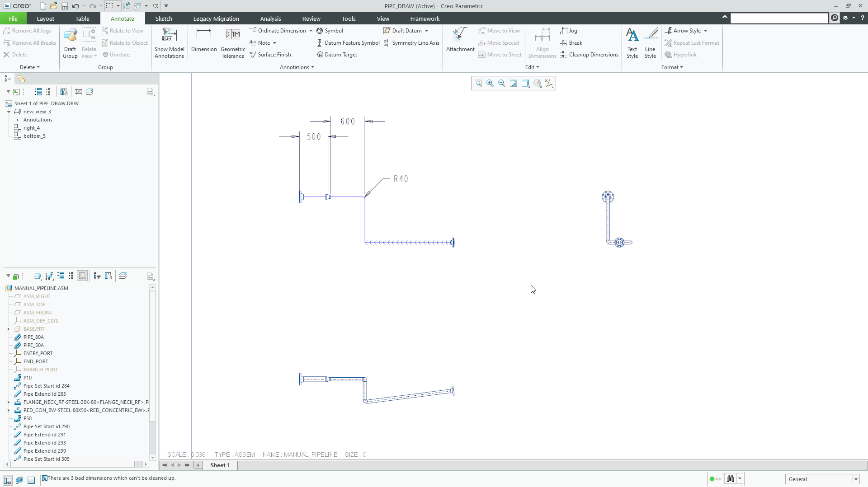Image resolution: width=868 pixels, height=487 pixels.
Task: Insert a Datum Feature Symbol
Action: (x=348, y=43)
